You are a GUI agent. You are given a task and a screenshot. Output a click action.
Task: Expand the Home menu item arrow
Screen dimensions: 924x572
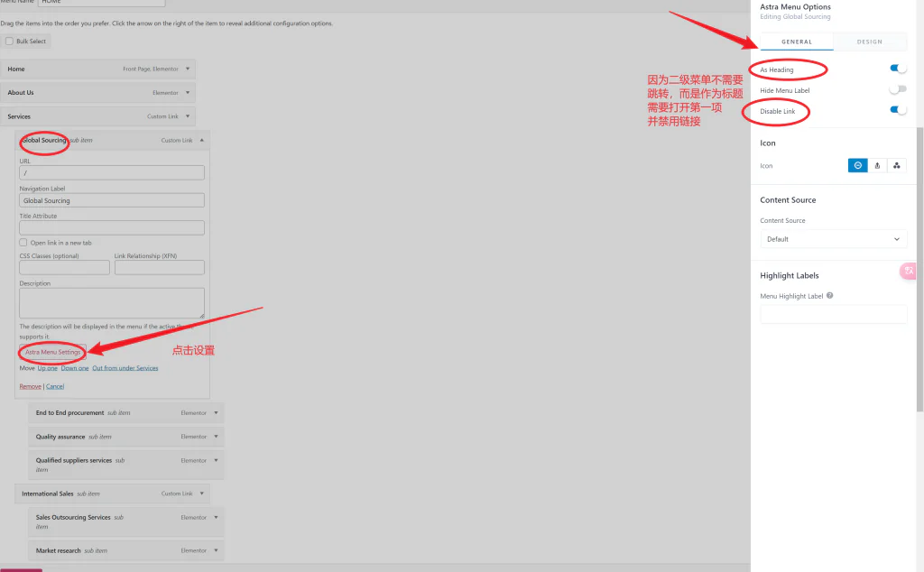pos(188,69)
